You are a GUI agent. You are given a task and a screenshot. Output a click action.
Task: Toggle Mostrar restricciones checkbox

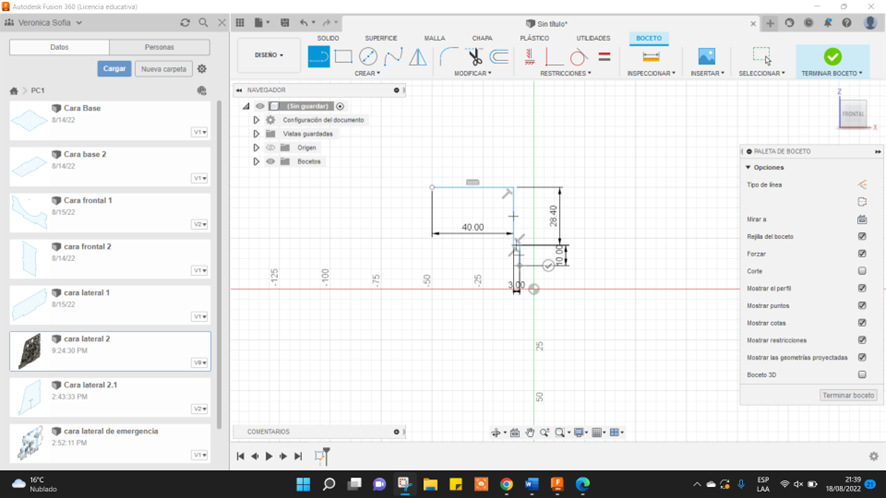point(862,340)
